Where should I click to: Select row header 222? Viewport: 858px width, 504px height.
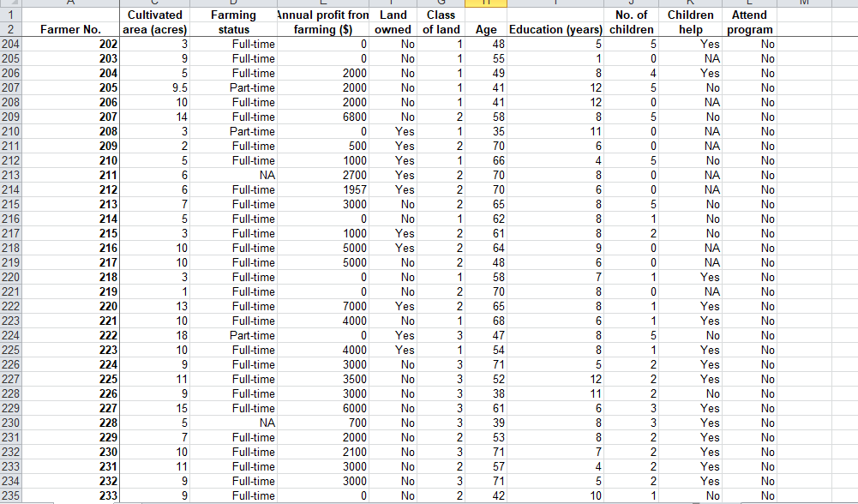pos(11,307)
